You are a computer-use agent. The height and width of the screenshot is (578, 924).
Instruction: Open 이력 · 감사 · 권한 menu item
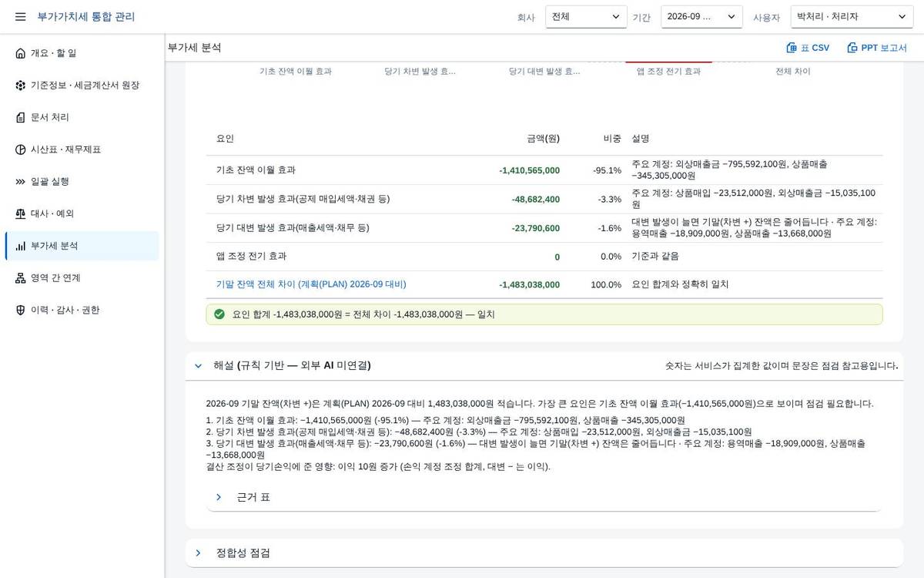point(82,310)
